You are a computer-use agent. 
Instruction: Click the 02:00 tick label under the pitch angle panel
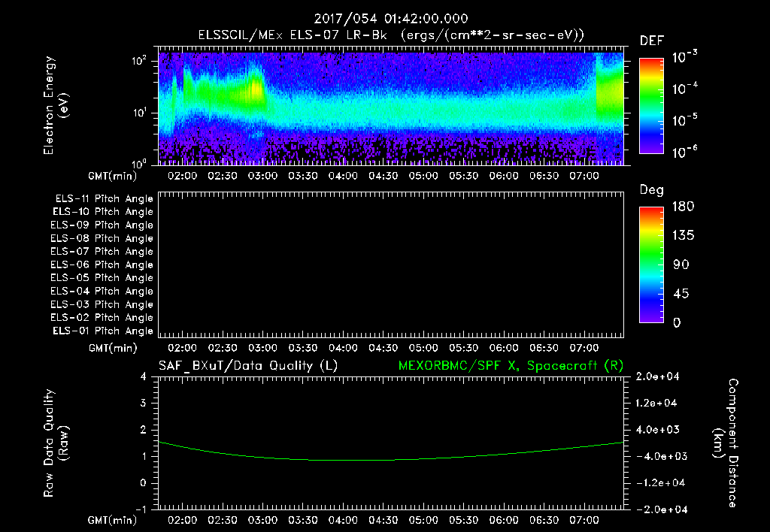point(182,348)
